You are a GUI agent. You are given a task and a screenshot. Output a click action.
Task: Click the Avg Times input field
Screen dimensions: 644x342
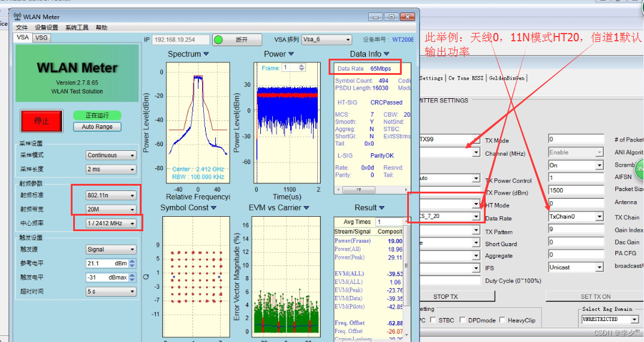390,222
